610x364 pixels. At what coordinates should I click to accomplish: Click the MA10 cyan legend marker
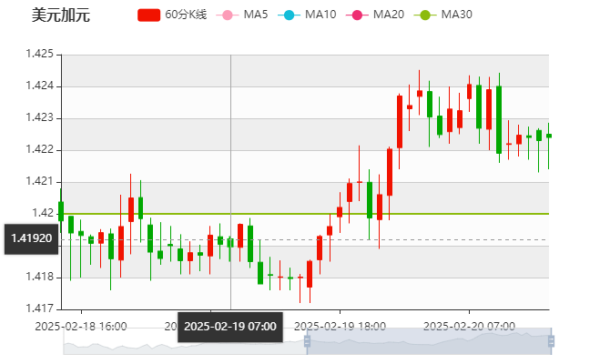(288, 15)
